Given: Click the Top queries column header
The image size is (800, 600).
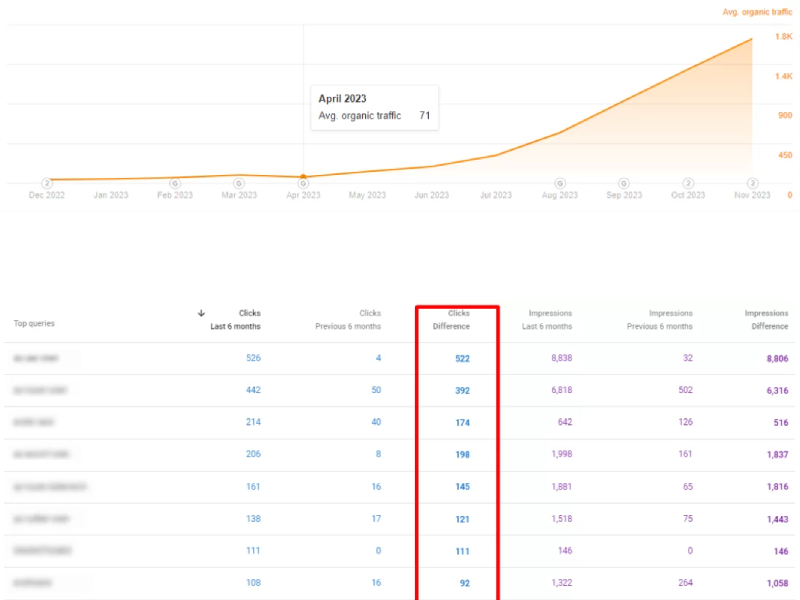Looking at the screenshot, I should 34,324.
